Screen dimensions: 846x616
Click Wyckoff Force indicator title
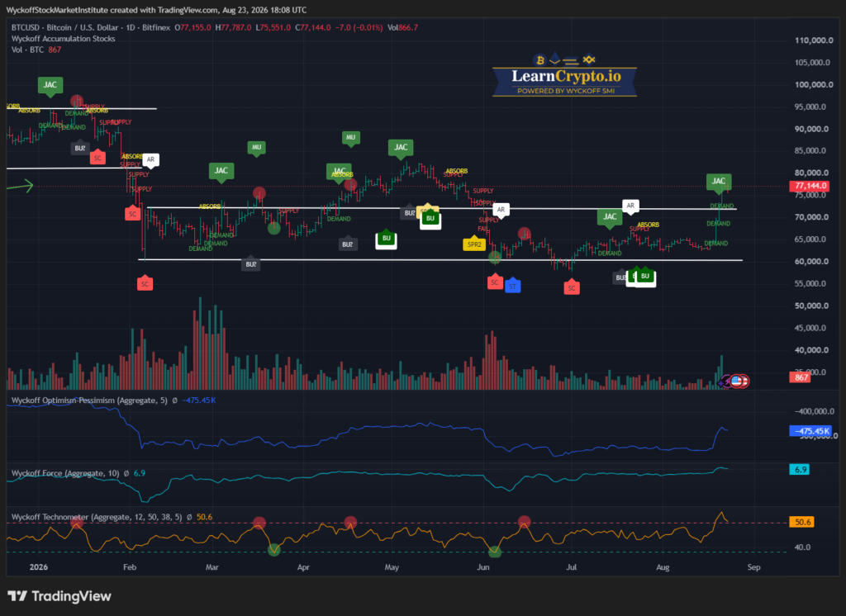click(x=65, y=474)
